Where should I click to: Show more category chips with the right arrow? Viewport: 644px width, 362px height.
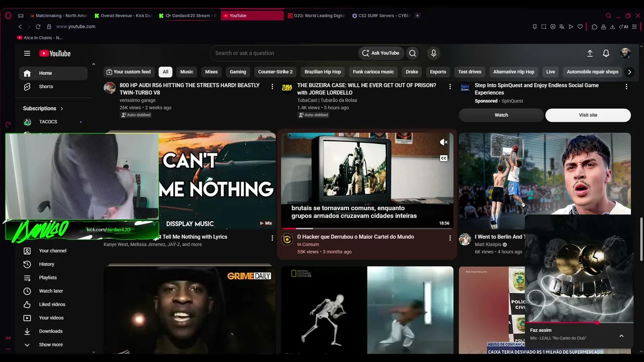(x=629, y=72)
